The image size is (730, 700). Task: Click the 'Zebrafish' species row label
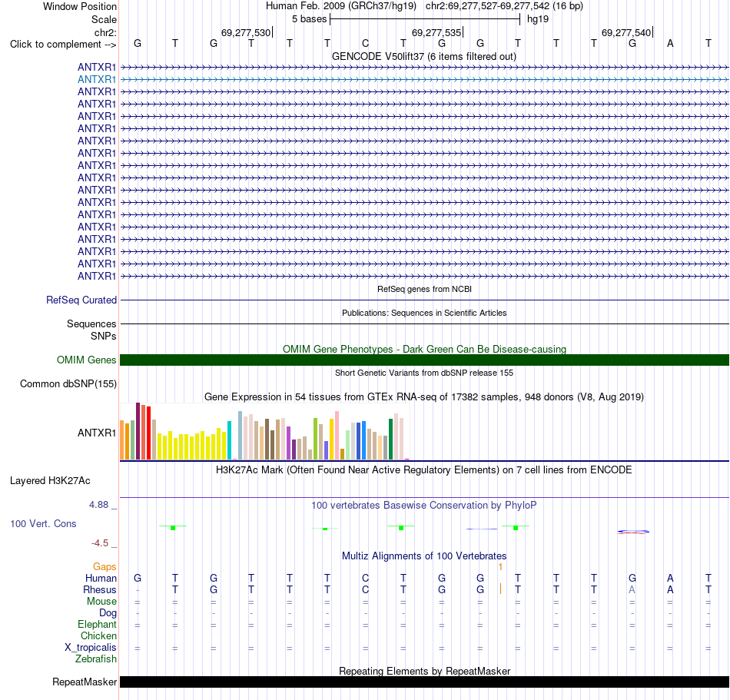(x=96, y=659)
